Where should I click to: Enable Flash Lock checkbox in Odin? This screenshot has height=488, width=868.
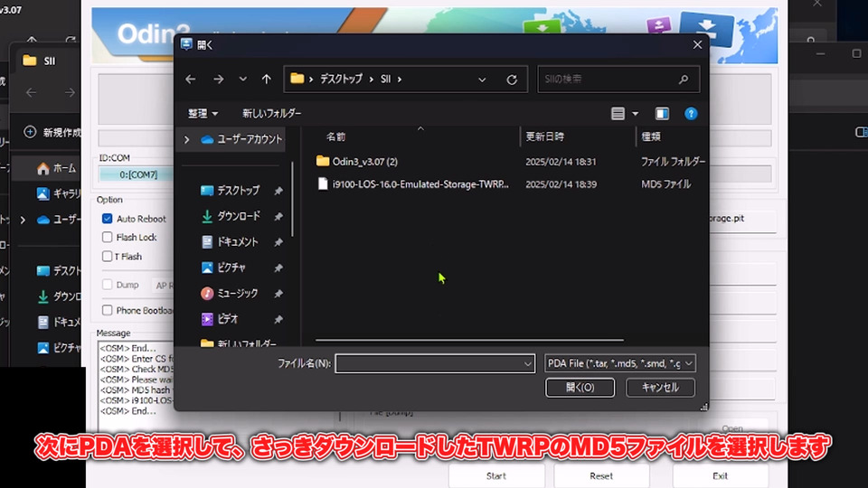108,238
